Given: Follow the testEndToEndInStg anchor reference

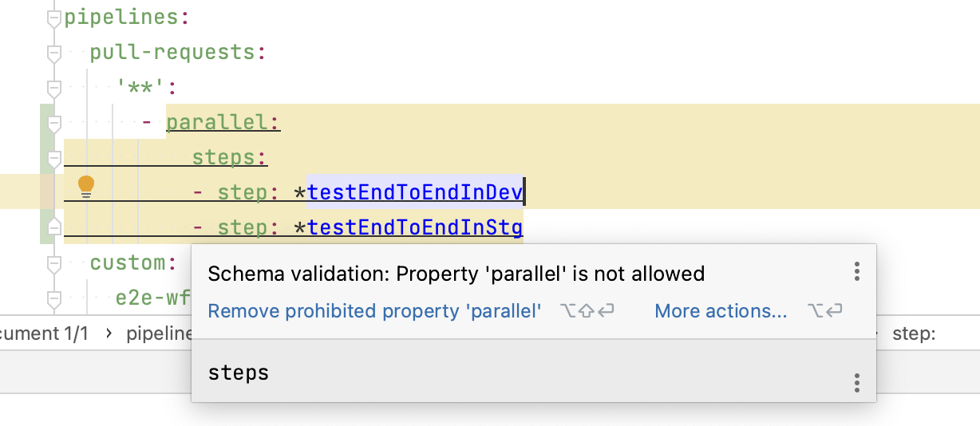Looking at the screenshot, I should tap(415, 228).
